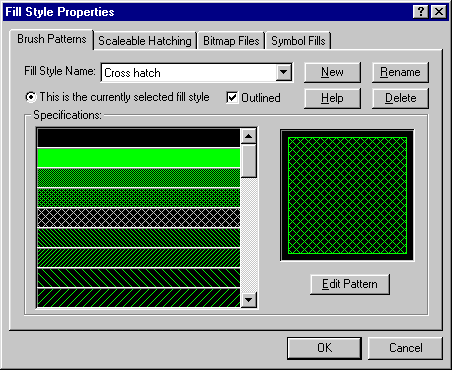
Task: Expand the Fill Style Name dropdown arrow
Action: (284, 72)
